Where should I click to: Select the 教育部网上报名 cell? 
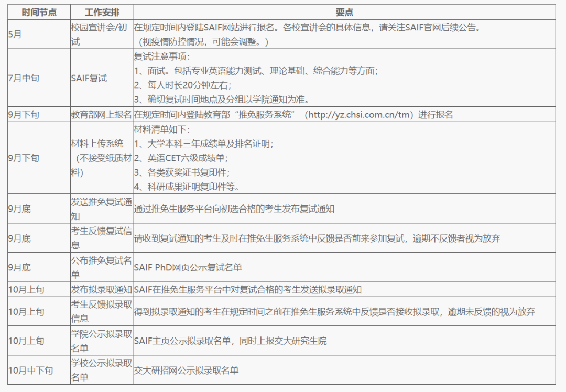pyautogui.click(x=102, y=114)
